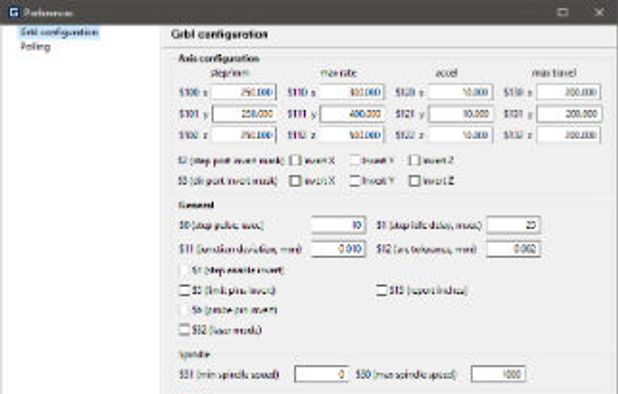This screenshot has width=618, height=394.
Task: Toggle $2 step port invert X checkbox
Action: click(295, 160)
